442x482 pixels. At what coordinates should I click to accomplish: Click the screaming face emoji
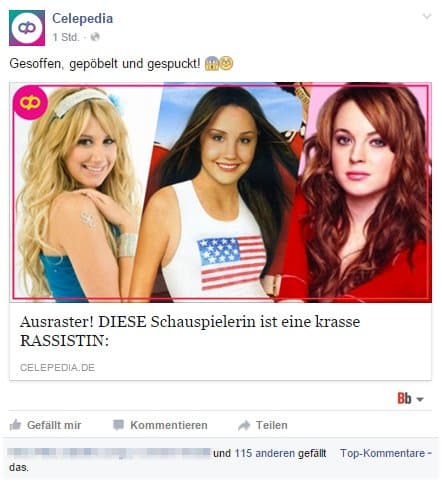pyautogui.click(x=212, y=63)
